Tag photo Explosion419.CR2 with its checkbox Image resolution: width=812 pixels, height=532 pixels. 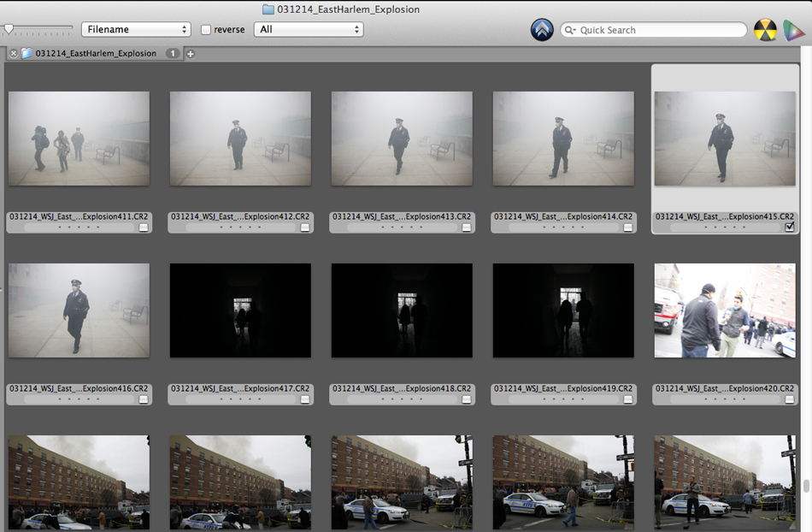click(x=628, y=399)
